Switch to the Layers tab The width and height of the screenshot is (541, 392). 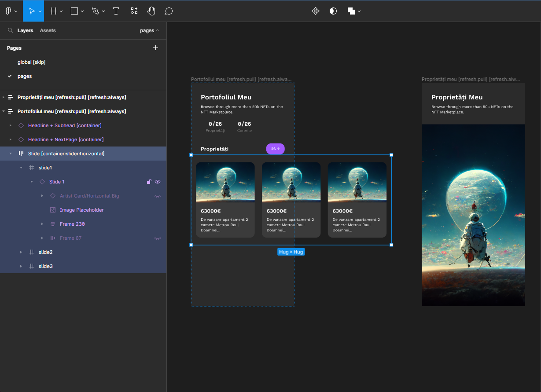[x=25, y=30]
